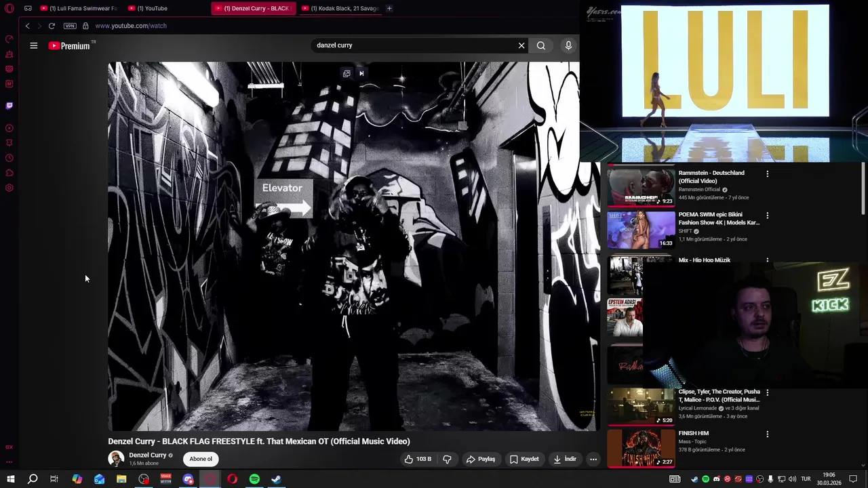Reload the current YouTube page
This screenshot has height=488, width=868.
(52, 26)
